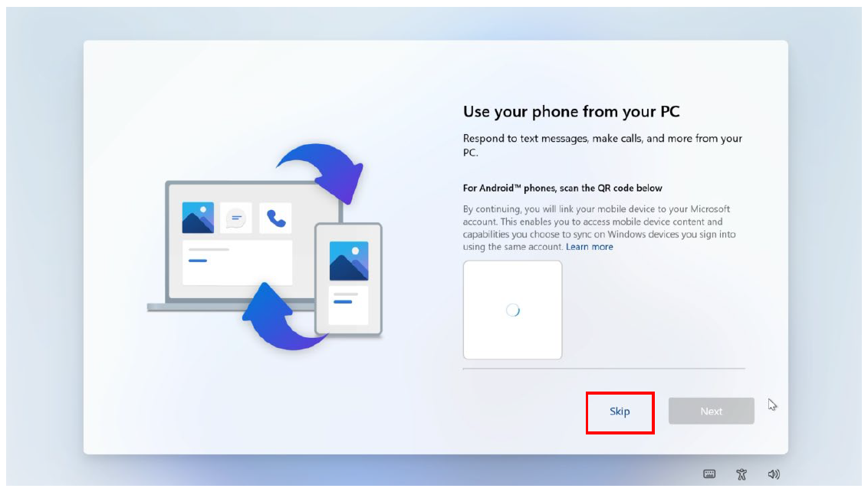
Task: Click the landscape photo on the phone illustration
Action: click(x=349, y=261)
